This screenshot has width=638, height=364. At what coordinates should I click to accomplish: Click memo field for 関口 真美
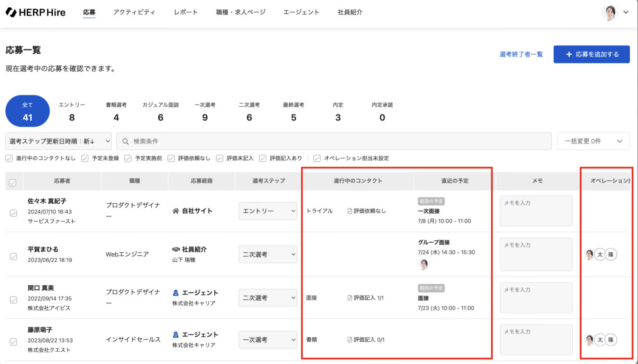click(536, 298)
